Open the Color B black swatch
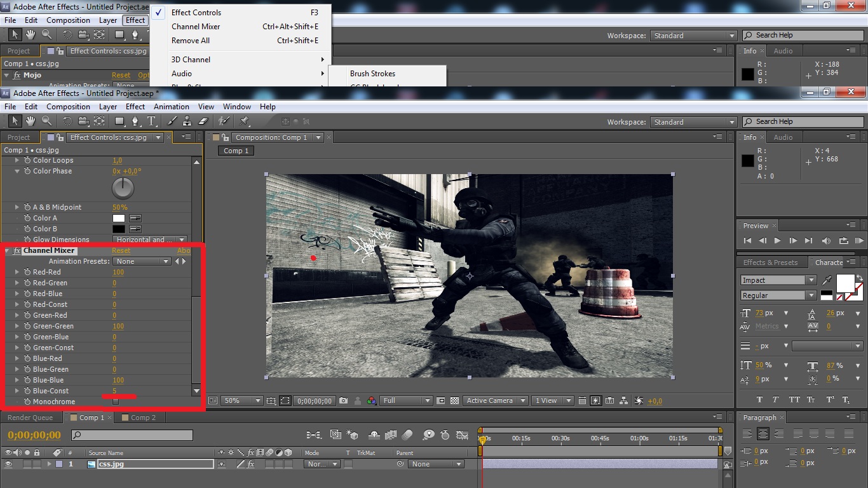The width and height of the screenshot is (868, 488). click(119, 229)
